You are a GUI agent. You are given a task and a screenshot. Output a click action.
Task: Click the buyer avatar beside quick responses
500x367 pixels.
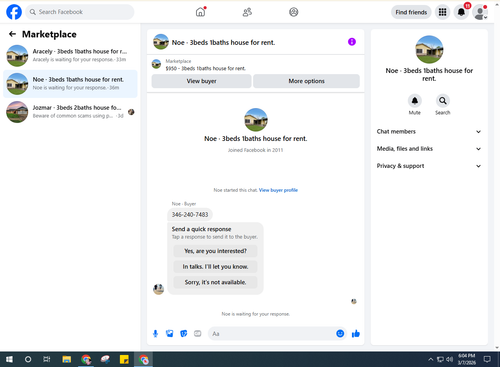tap(158, 289)
